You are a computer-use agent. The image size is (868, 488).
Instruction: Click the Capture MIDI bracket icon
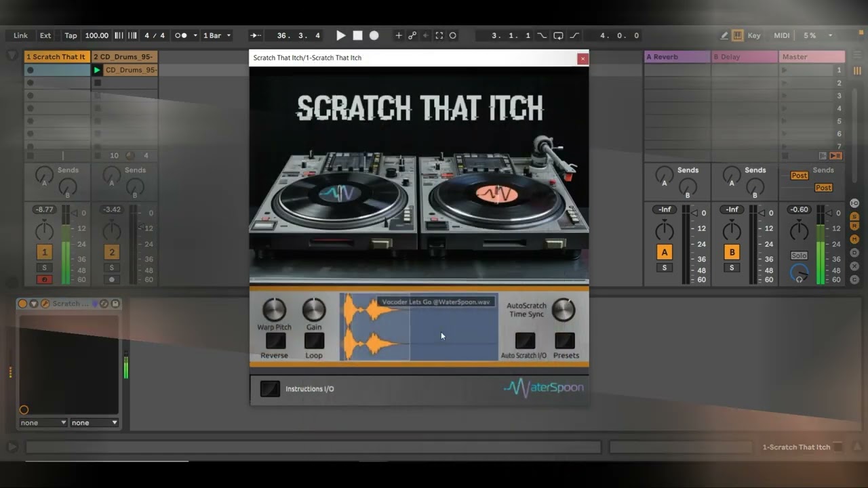click(439, 35)
